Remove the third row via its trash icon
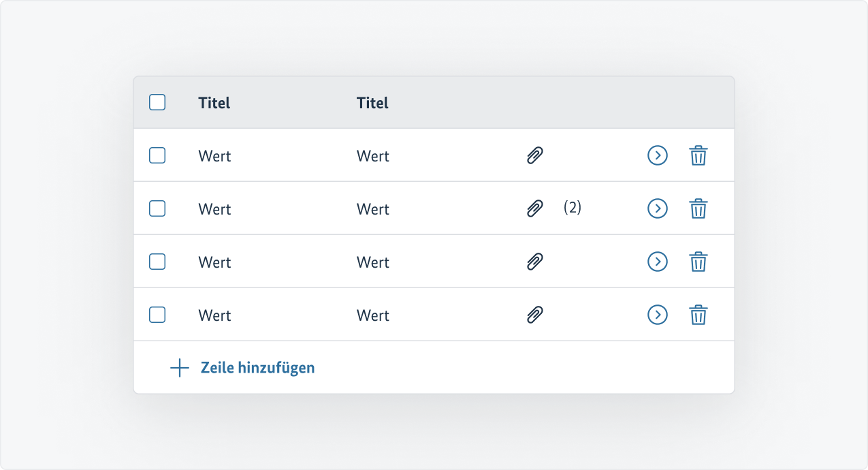 [698, 261]
